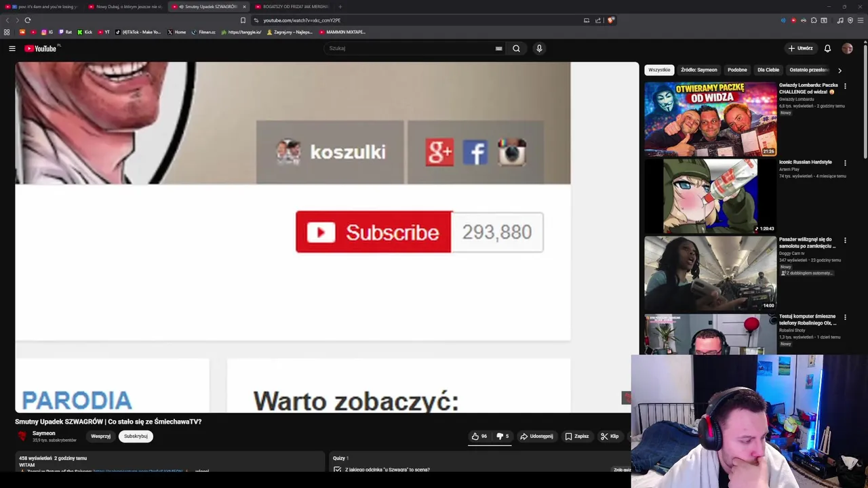Image resolution: width=868 pixels, height=488 pixels.
Task: Start voice search with microphone icon
Action: click(x=539, y=48)
